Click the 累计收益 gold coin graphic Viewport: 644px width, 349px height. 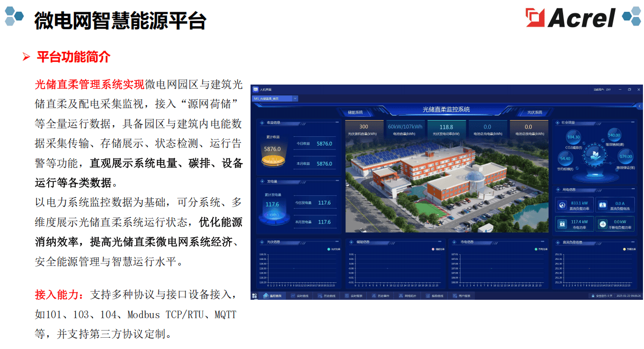tap(273, 161)
